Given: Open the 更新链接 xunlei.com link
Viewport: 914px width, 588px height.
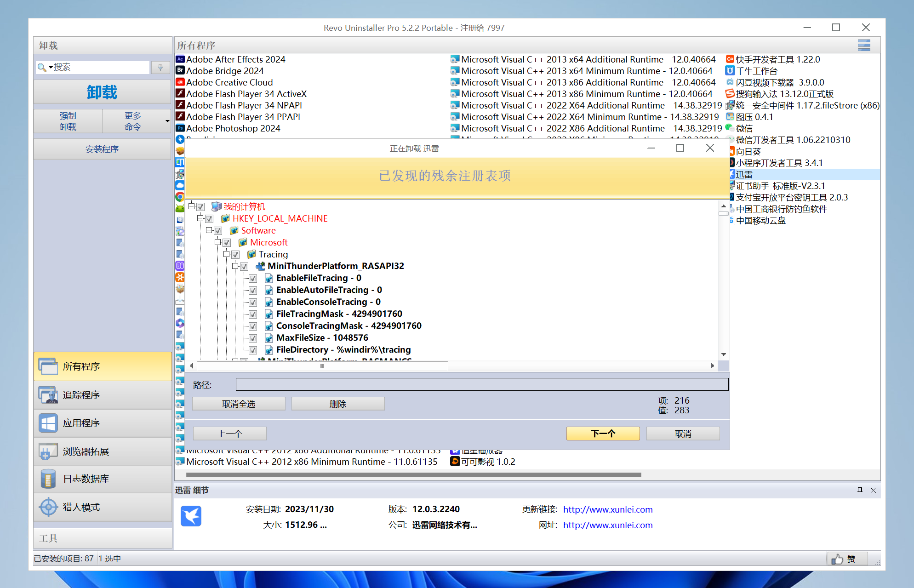Looking at the screenshot, I should point(608,509).
